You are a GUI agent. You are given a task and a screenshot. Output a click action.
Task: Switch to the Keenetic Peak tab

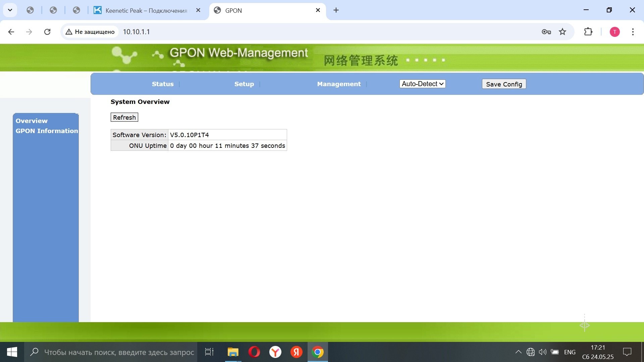tap(147, 10)
